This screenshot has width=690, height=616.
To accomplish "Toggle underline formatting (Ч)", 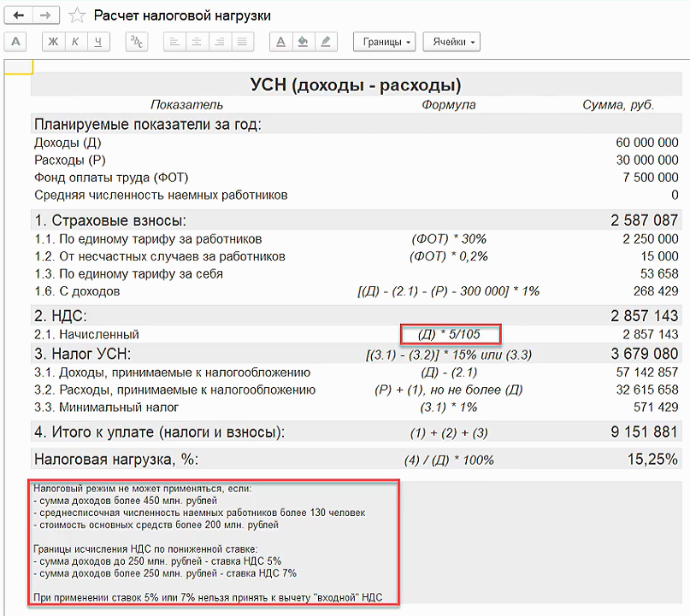I will pyautogui.click(x=99, y=41).
